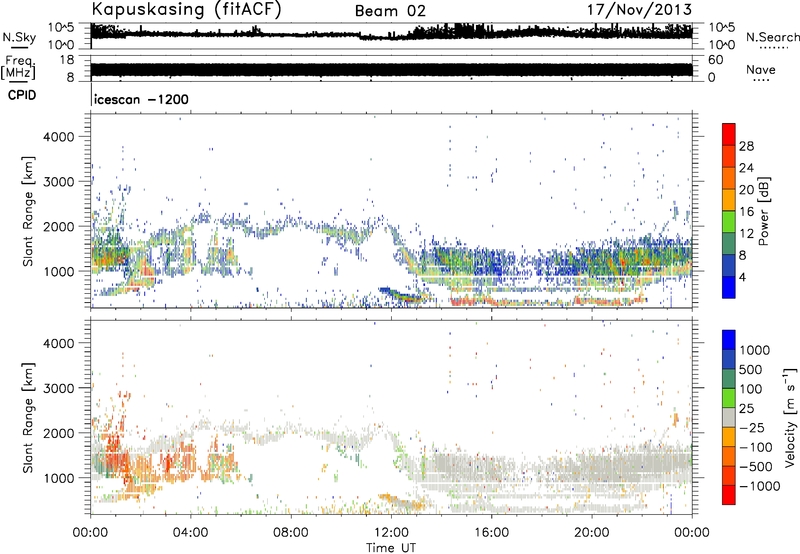Click the "04:00" time tick label
The width and height of the screenshot is (800, 554).
pyautogui.click(x=190, y=533)
